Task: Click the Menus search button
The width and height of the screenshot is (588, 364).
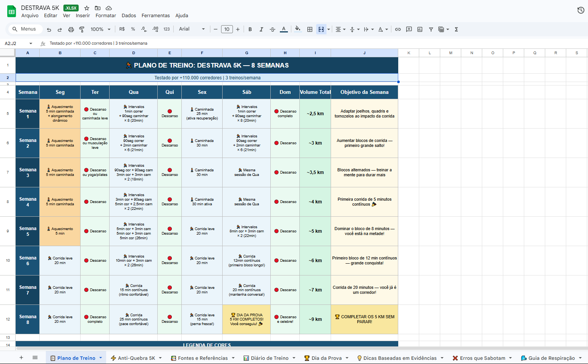Action: pyautogui.click(x=24, y=29)
